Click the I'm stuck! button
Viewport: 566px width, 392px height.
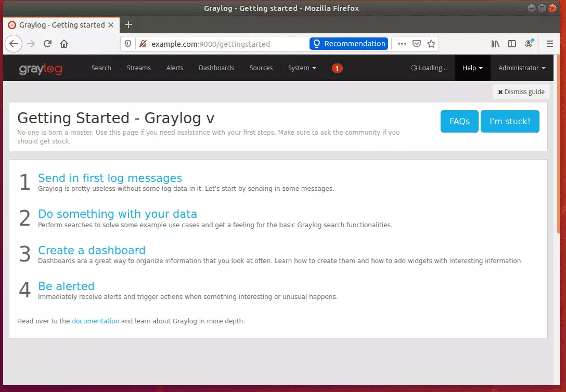510,122
